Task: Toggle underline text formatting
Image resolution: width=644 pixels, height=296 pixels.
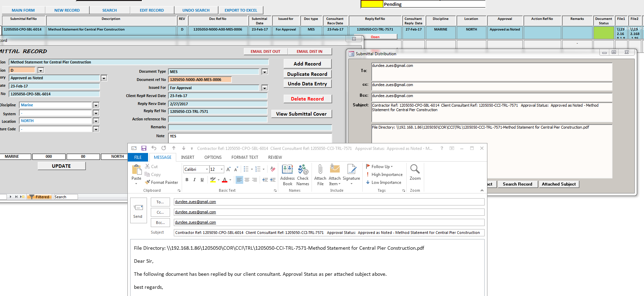Action: (x=202, y=180)
